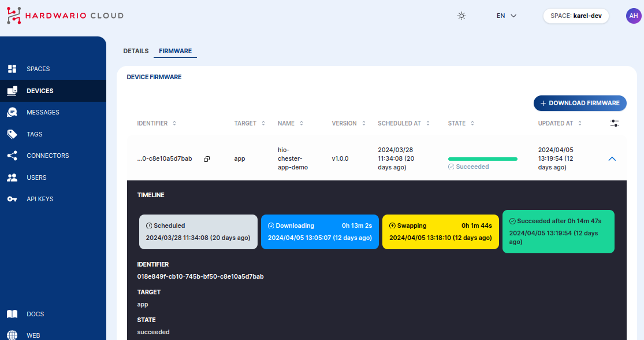Click the API Keys key icon
644x340 pixels.
[12, 199]
